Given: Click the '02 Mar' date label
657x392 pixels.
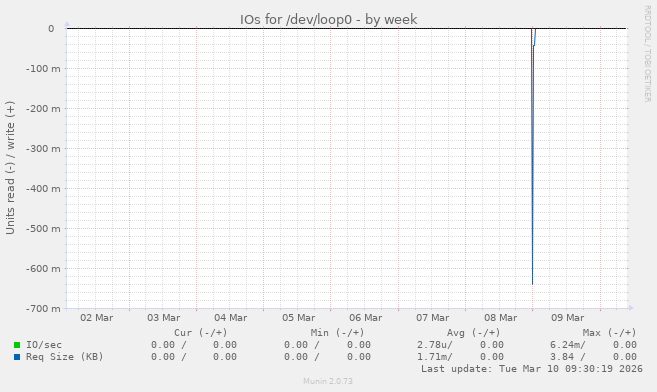Looking at the screenshot, I should (x=97, y=318).
